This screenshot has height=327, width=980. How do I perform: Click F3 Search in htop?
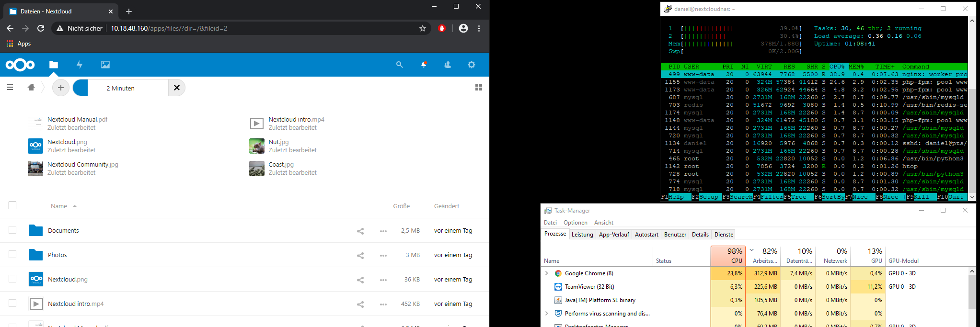[x=737, y=197]
